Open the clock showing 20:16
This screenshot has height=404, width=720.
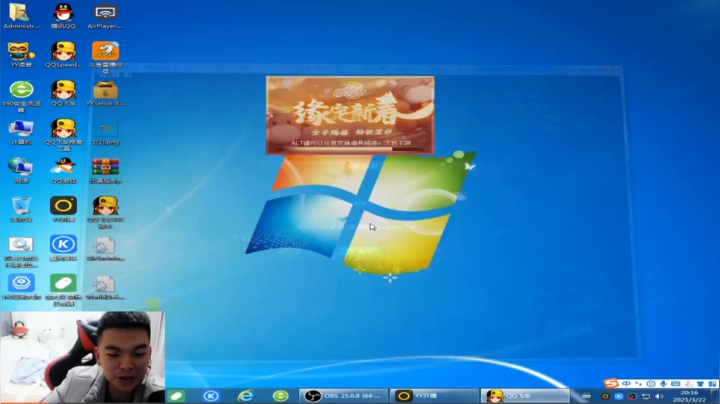pyautogui.click(x=689, y=396)
